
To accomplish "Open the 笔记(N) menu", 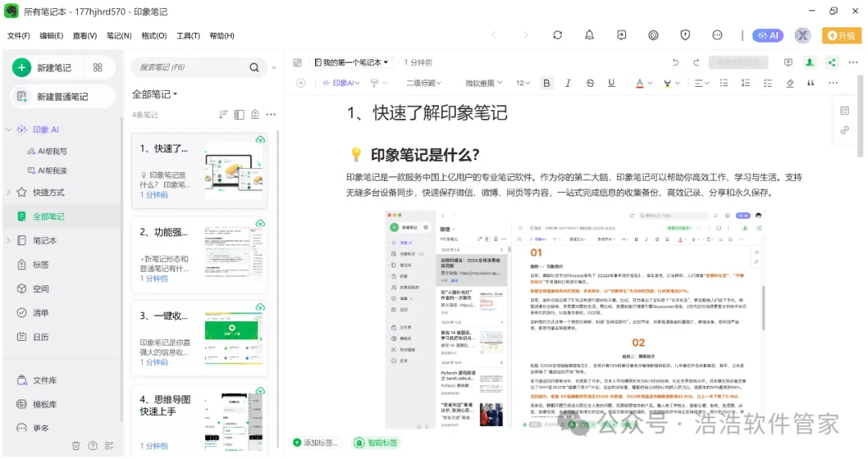I will 119,35.
